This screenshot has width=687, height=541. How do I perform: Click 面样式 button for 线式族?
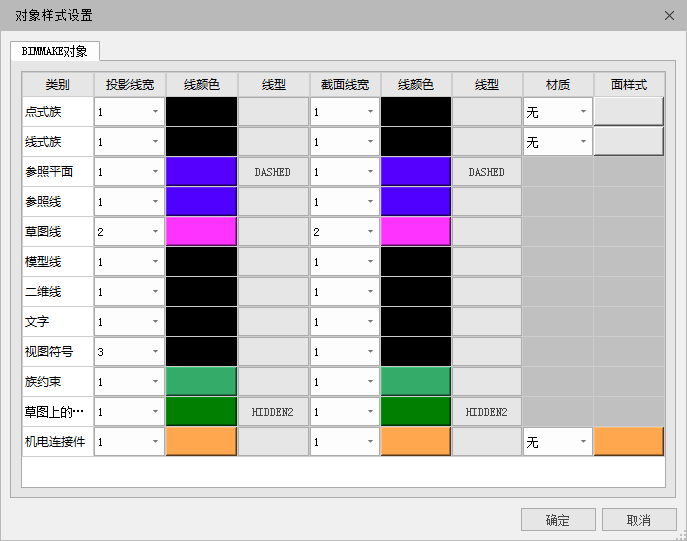(629, 141)
